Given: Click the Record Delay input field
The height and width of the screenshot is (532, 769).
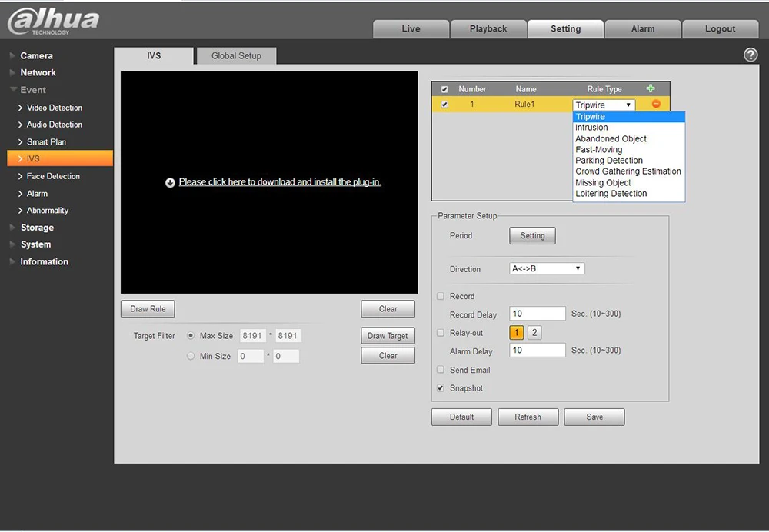Looking at the screenshot, I should pos(538,314).
